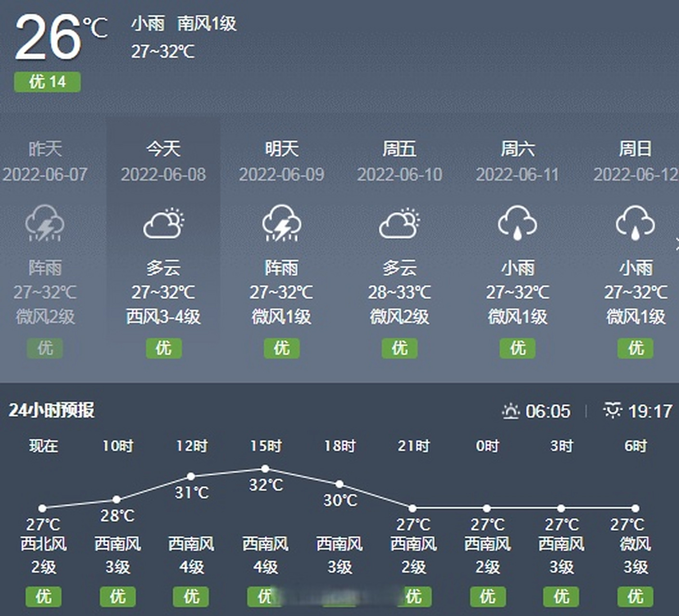Click Sunday's 优 air quality badge
The image size is (679, 616).
point(636,348)
